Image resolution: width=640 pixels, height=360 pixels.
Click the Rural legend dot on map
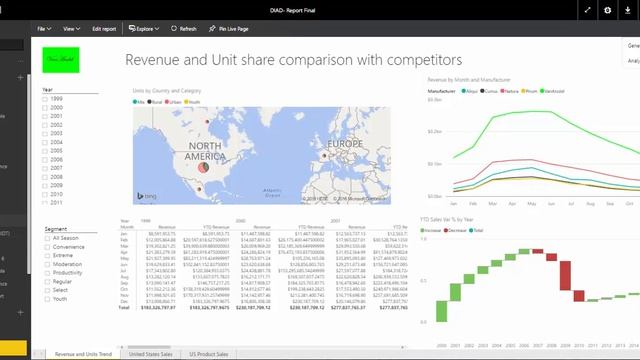click(149, 102)
